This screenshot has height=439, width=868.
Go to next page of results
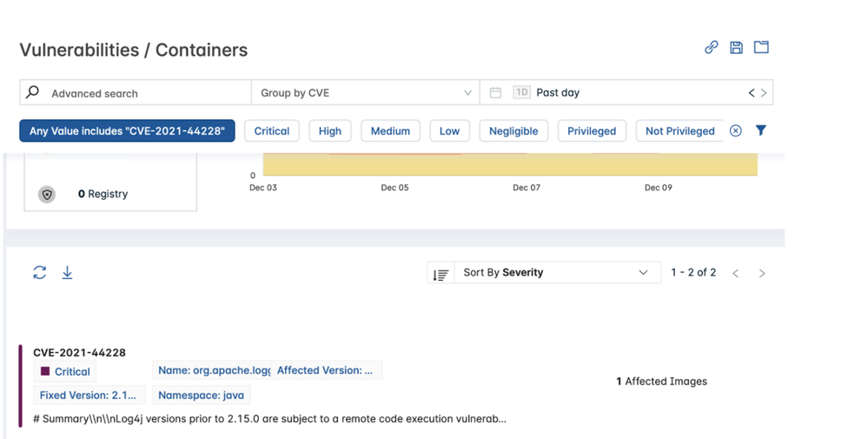[762, 273]
